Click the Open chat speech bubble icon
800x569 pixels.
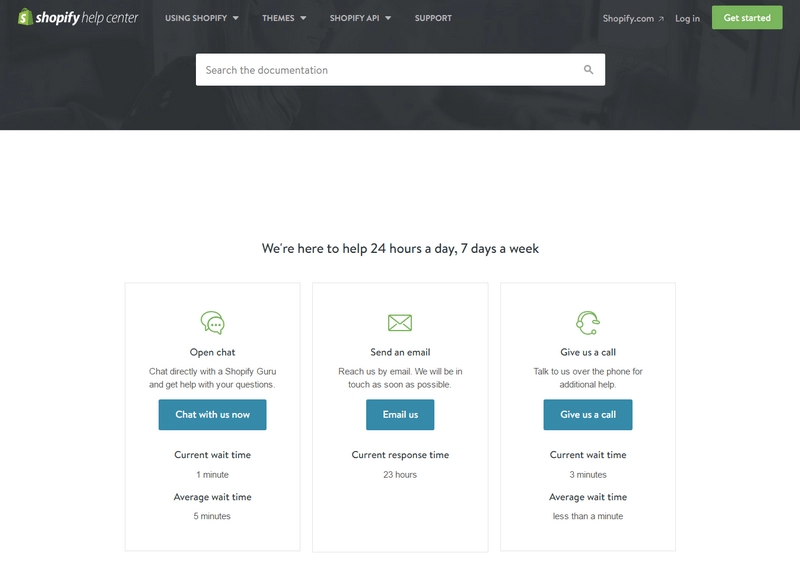pos(212,323)
